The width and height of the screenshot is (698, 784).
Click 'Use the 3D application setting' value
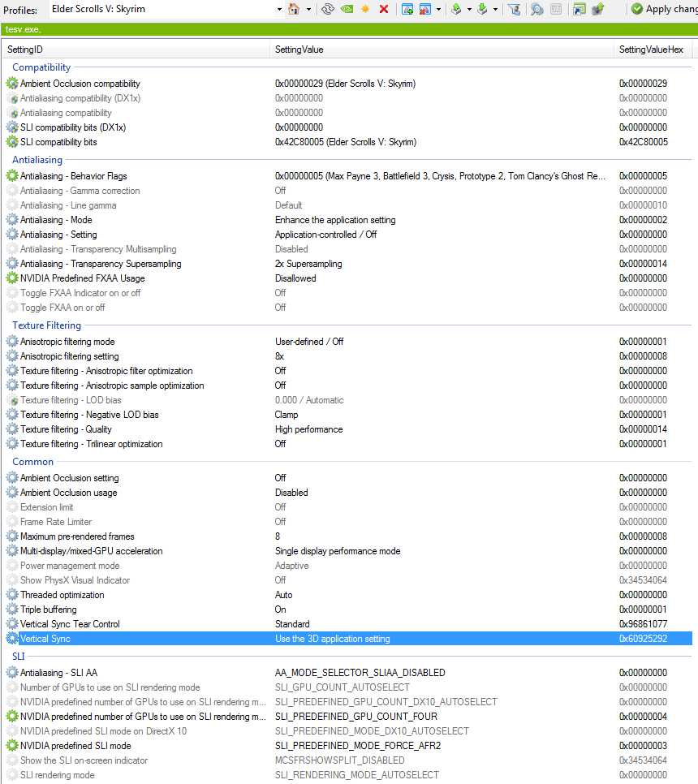pyautogui.click(x=333, y=639)
